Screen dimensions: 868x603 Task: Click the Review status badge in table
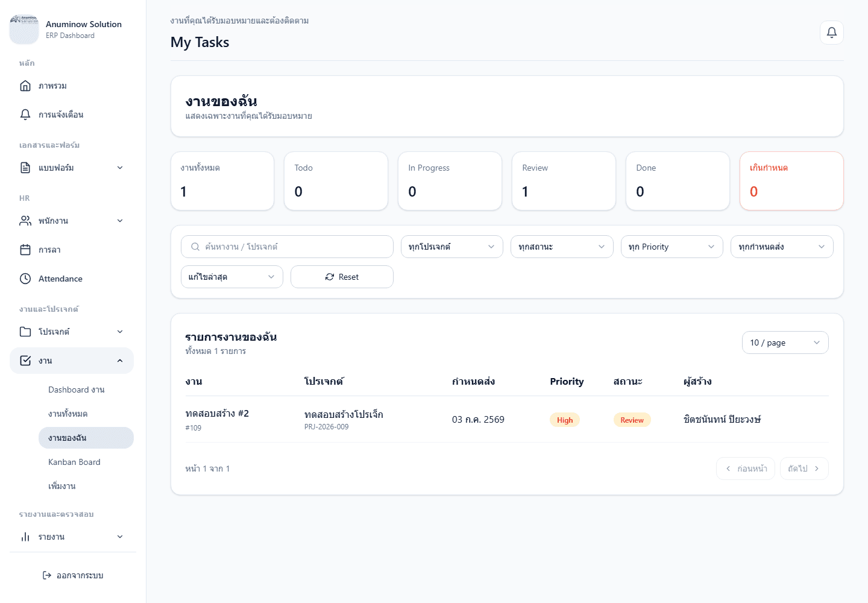tap(632, 420)
